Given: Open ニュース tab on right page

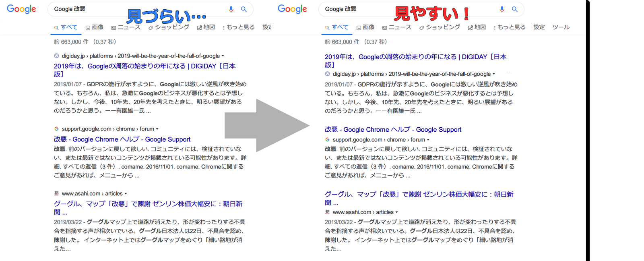Looking at the screenshot, I should (397, 27).
